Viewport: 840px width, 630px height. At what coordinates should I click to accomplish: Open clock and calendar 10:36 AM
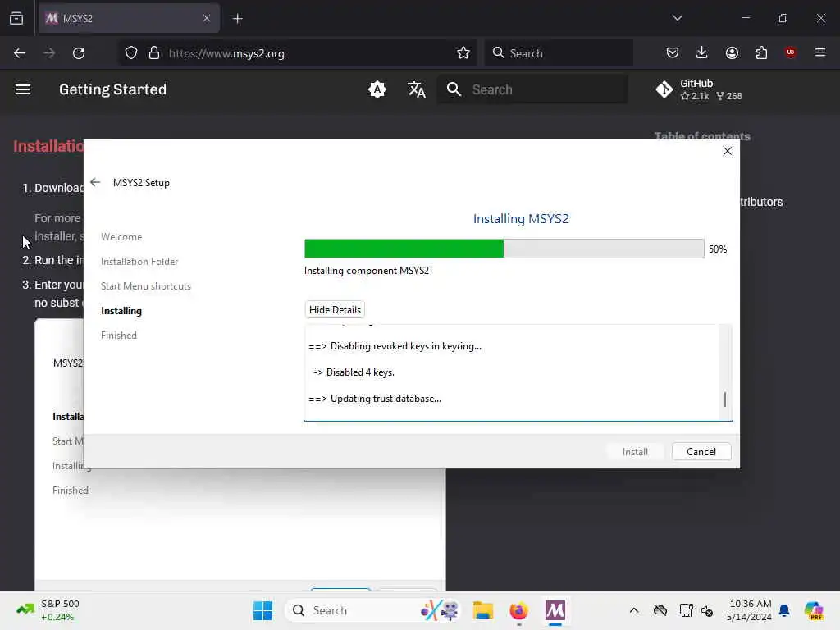pyautogui.click(x=750, y=610)
